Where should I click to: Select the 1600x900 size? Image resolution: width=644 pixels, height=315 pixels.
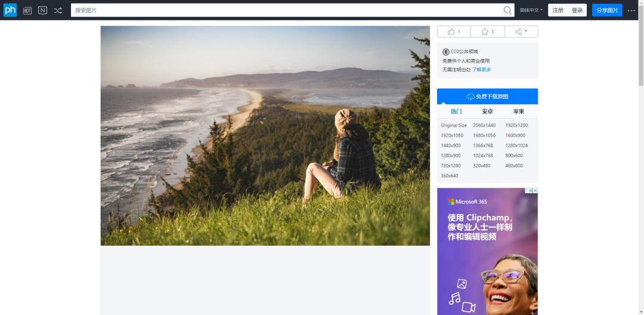pos(515,135)
